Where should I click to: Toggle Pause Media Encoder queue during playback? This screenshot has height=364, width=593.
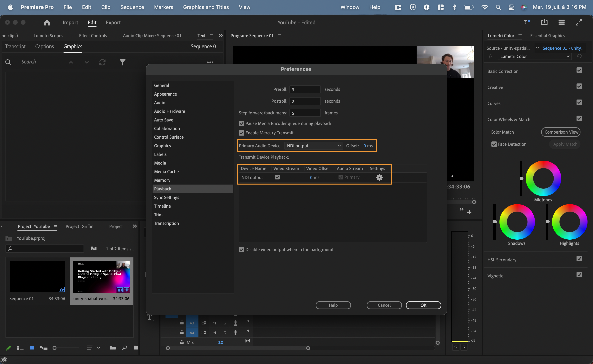241,123
